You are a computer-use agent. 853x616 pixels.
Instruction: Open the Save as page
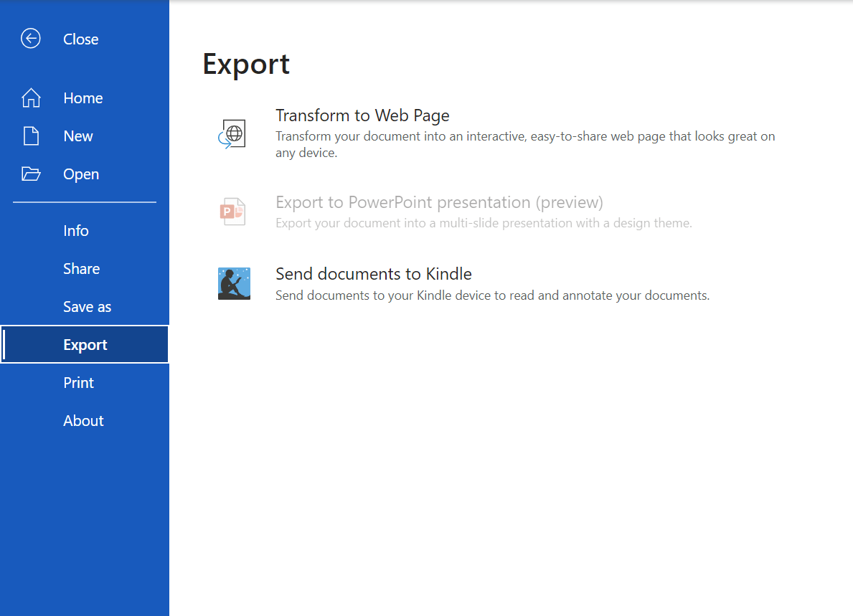[87, 306]
